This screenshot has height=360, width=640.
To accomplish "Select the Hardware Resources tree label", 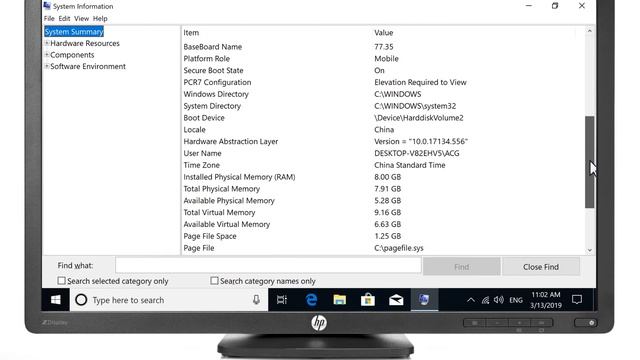I will point(85,43).
